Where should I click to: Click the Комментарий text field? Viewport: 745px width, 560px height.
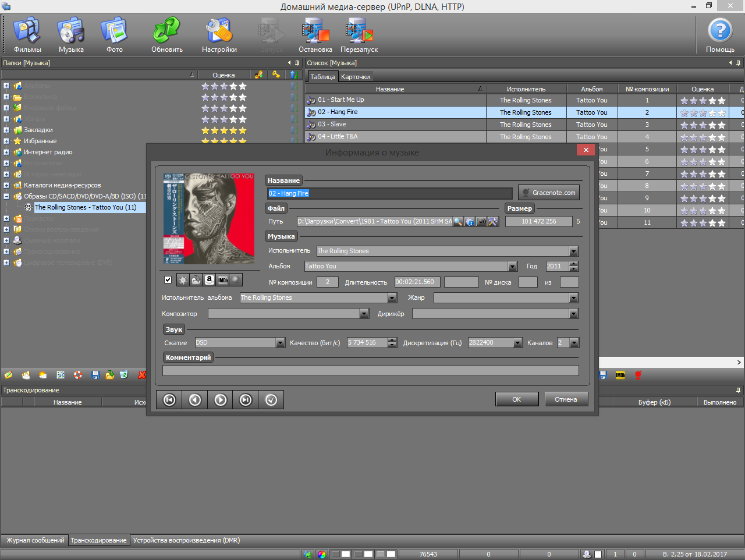(370, 371)
